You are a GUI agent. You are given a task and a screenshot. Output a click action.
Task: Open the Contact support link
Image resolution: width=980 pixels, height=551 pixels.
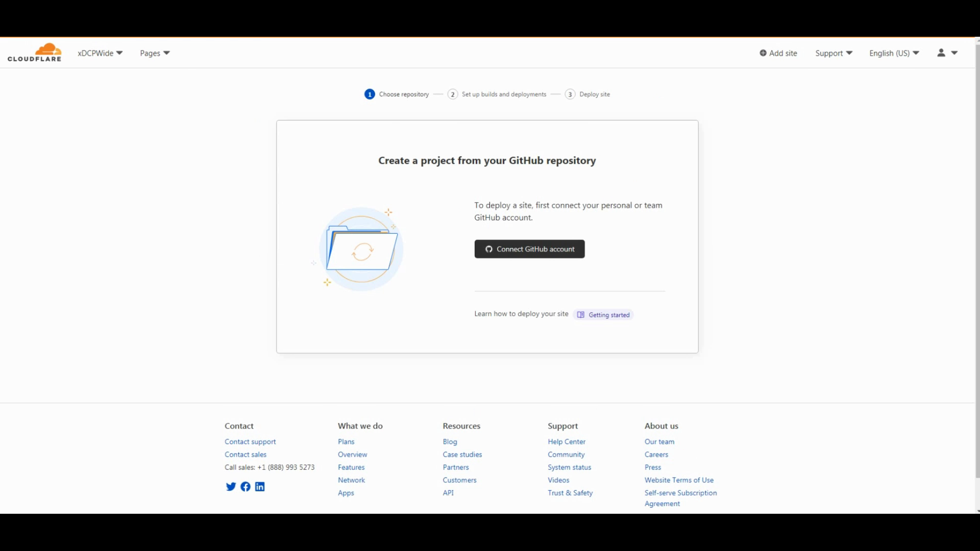pyautogui.click(x=250, y=442)
